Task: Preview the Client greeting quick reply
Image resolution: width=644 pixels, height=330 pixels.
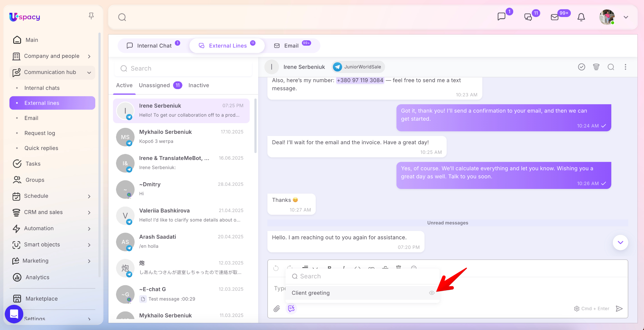Action: point(432,293)
